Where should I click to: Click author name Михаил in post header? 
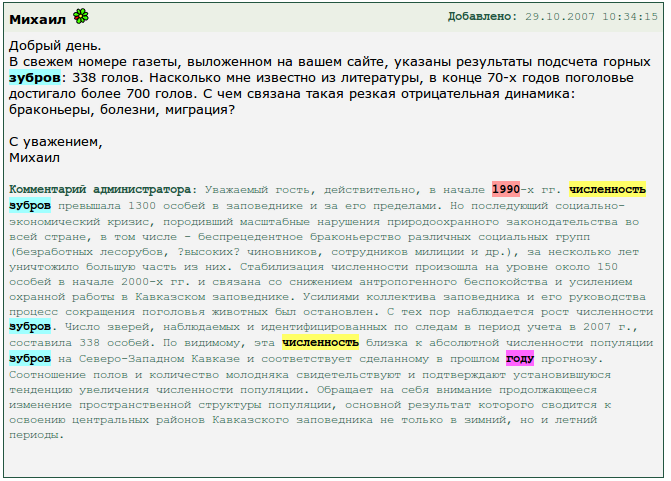(38, 17)
